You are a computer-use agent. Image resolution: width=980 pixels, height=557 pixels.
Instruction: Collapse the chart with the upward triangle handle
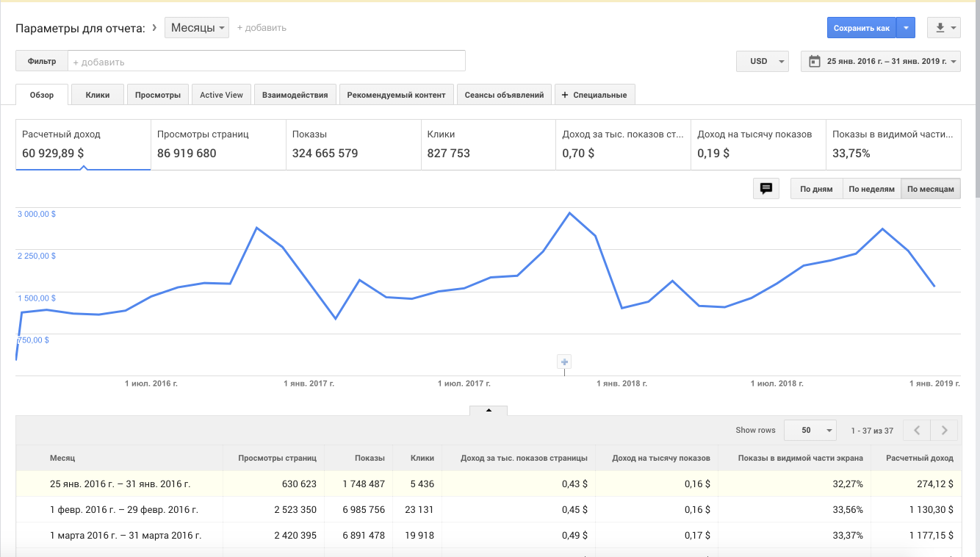tap(489, 410)
